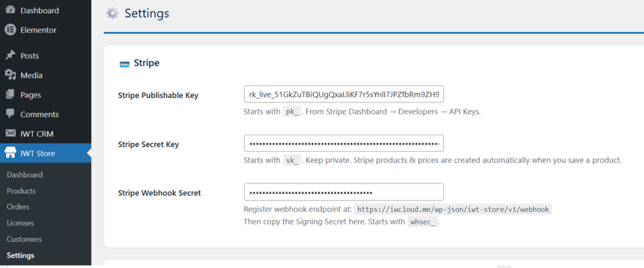Viewport: 644px width, 268px height.
Task: Open the Licenses submenu page
Action: (20, 223)
